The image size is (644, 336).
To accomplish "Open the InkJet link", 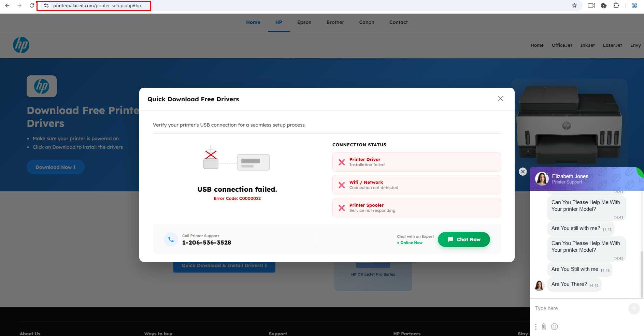I will coord(587,45).
